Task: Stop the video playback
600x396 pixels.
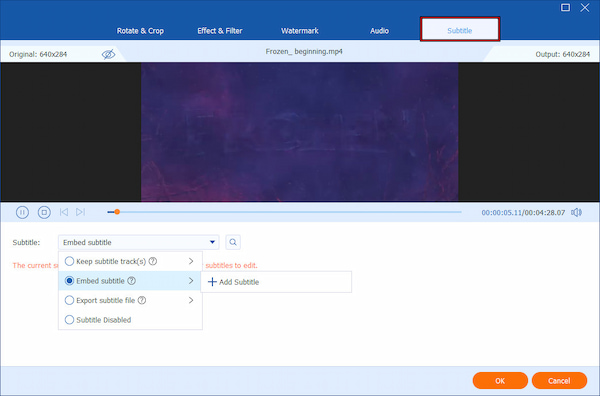Action: point(44,212)
